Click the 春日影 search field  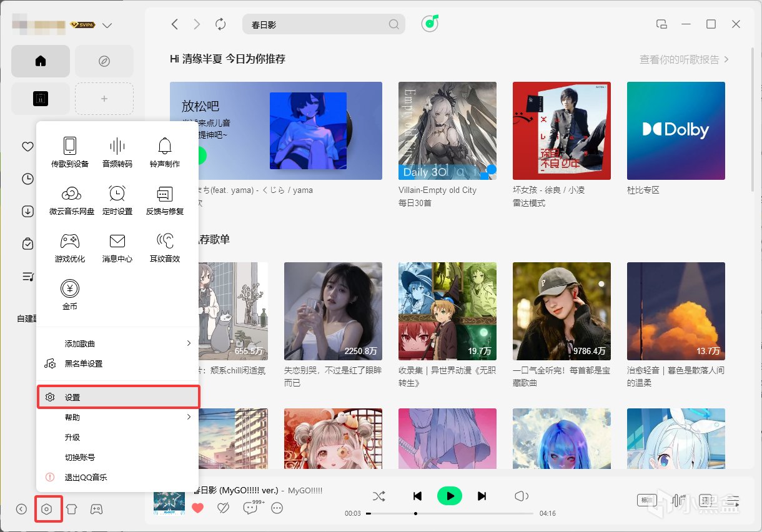coord(324,24)
